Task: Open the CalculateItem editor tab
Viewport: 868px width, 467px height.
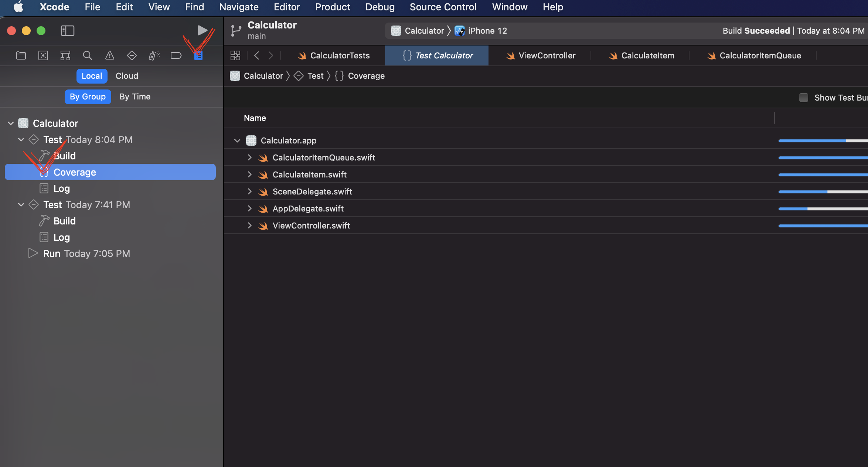Action: pyautogui.click(x=641, y=55)
